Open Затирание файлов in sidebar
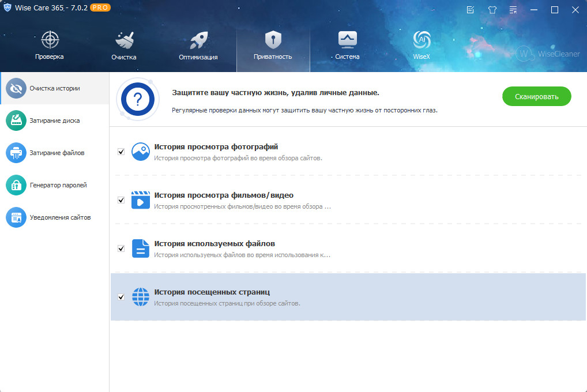This screenshot has height=392, width=587. [55, 153]
